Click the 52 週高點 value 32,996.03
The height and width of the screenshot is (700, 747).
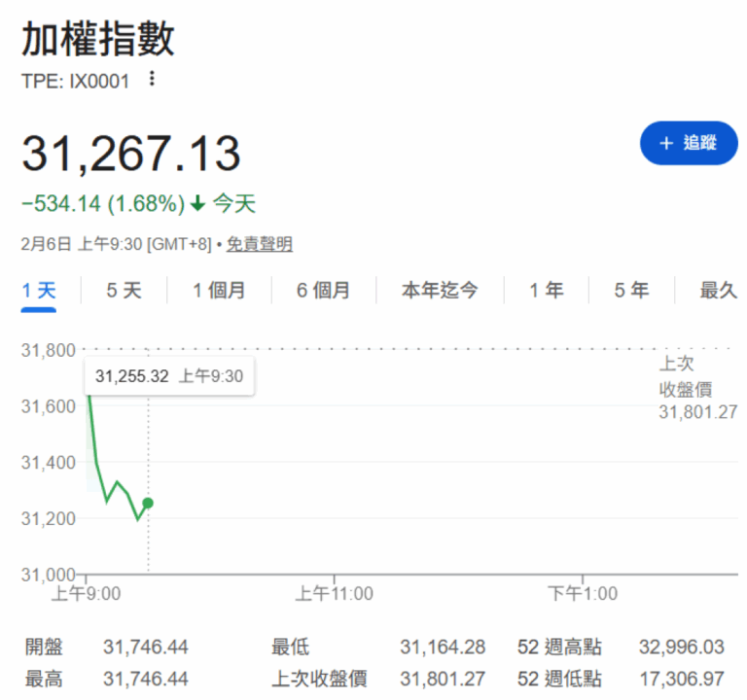681,647
